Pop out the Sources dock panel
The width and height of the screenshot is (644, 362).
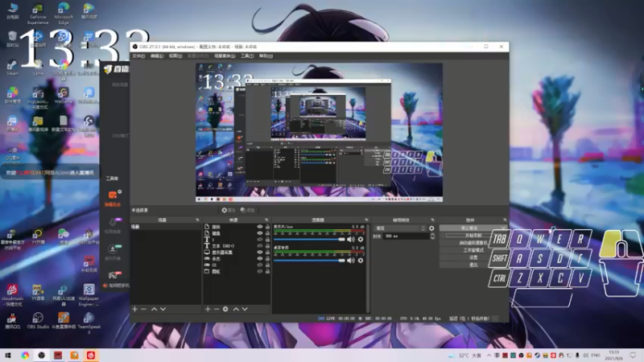point(266,220)
